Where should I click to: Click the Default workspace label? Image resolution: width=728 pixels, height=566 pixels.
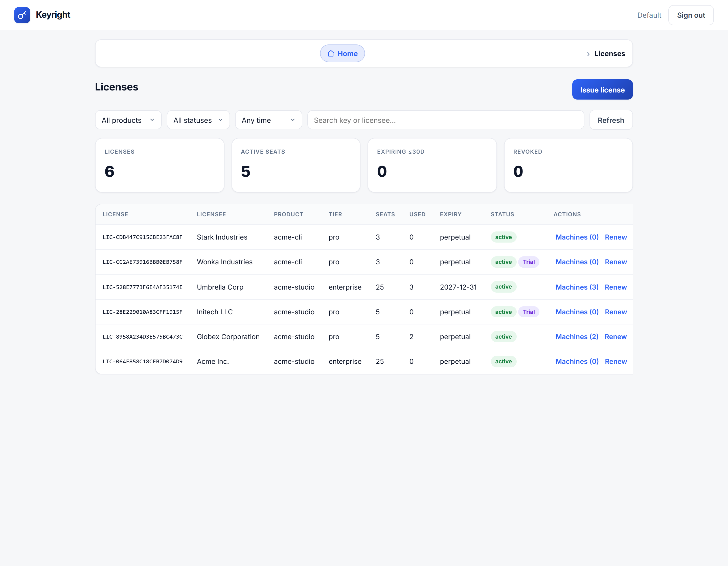coord(649,15)
